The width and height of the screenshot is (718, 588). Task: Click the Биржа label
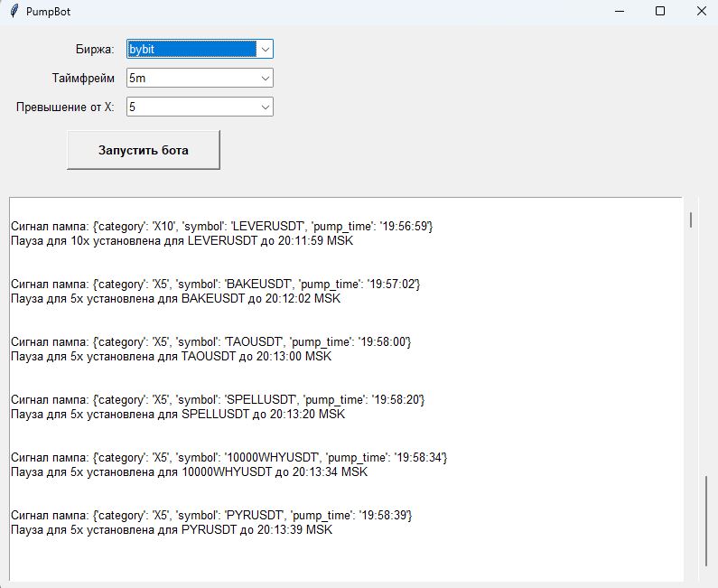[x=95, y=49]
